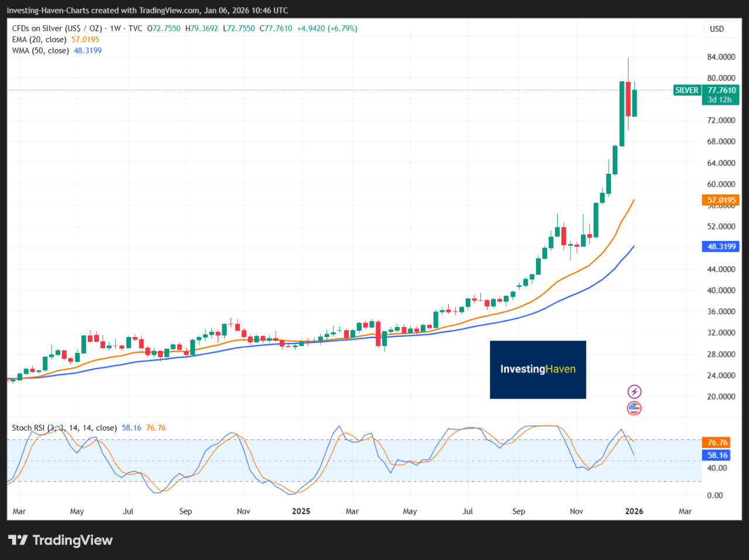Click the 2026 label on time axis

tap(634, 511)
